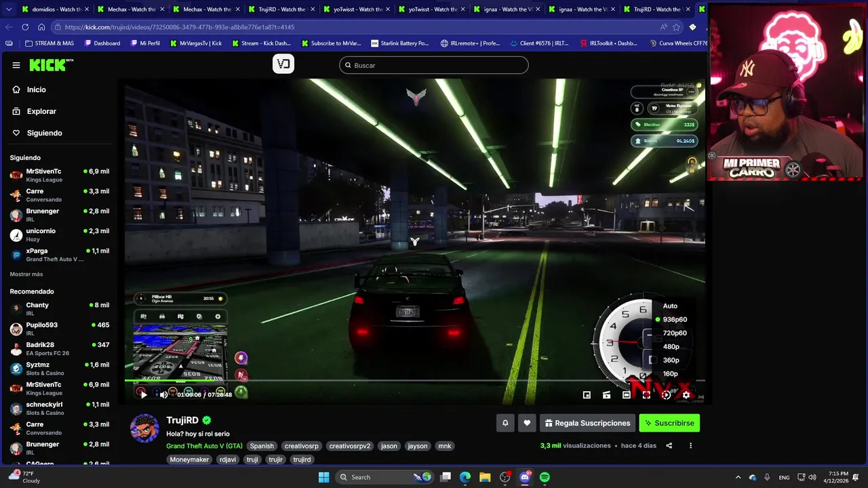Open schneckyirl's recommended channel
868x488 pixels.
(59, 408)
